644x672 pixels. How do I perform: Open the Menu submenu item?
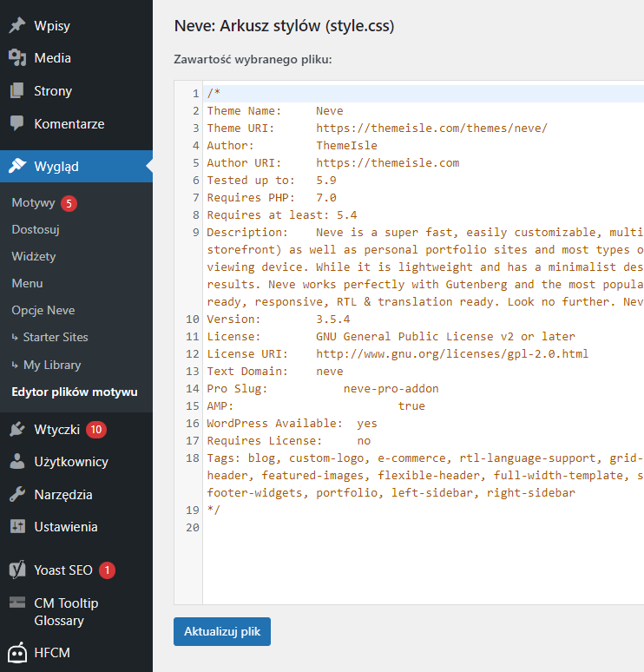[x=27, y=283]
